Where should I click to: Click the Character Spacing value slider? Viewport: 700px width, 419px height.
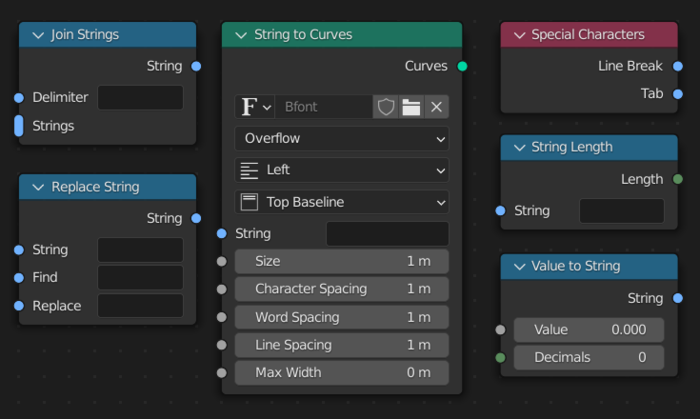[342, 289]
